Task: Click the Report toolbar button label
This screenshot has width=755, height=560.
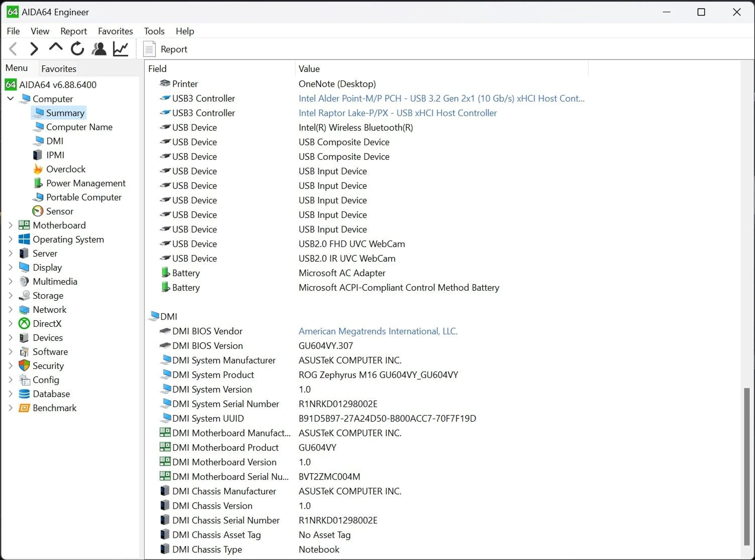Action: tap(174, 49)
